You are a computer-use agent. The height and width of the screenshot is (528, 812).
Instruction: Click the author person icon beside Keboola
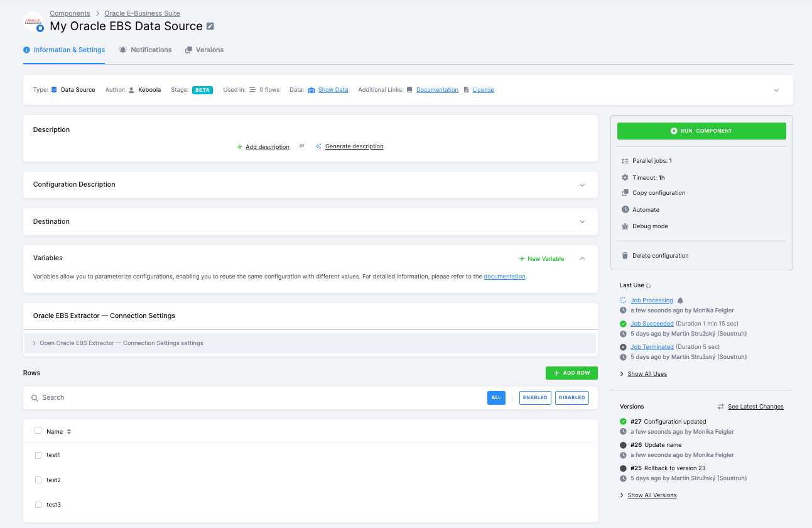pos(131,90)
